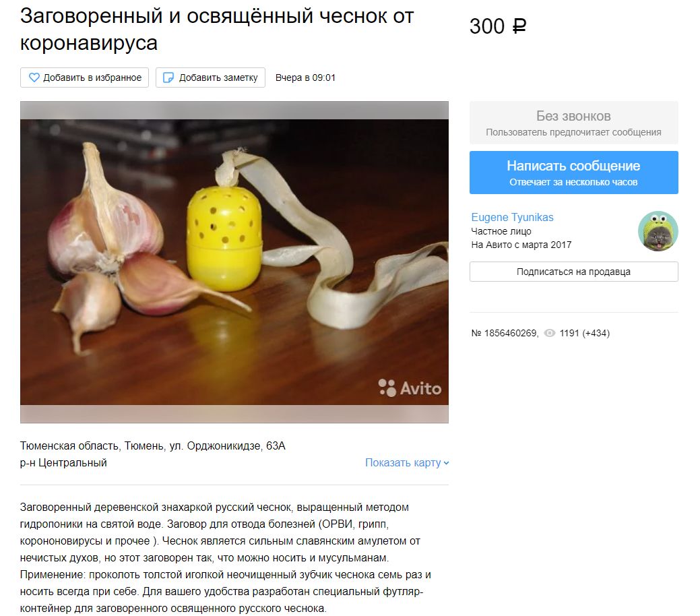Screen dimensions: 700x616
Task: Click the listing title heading
Action: [217, 30]
